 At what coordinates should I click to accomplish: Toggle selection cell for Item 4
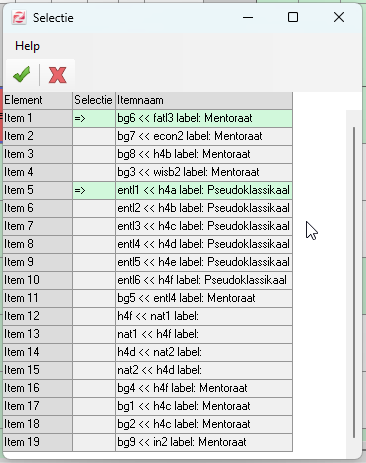click(x=94, y=172)
